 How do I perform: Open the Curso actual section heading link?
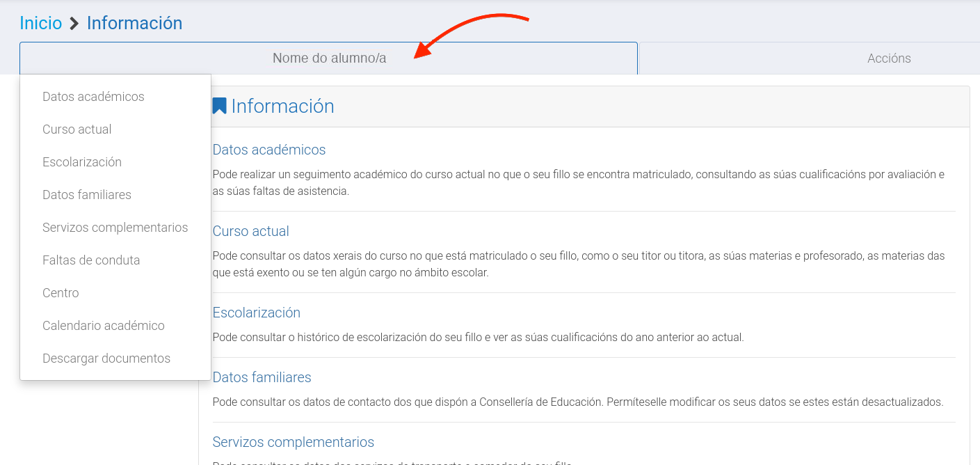point(250,231)
